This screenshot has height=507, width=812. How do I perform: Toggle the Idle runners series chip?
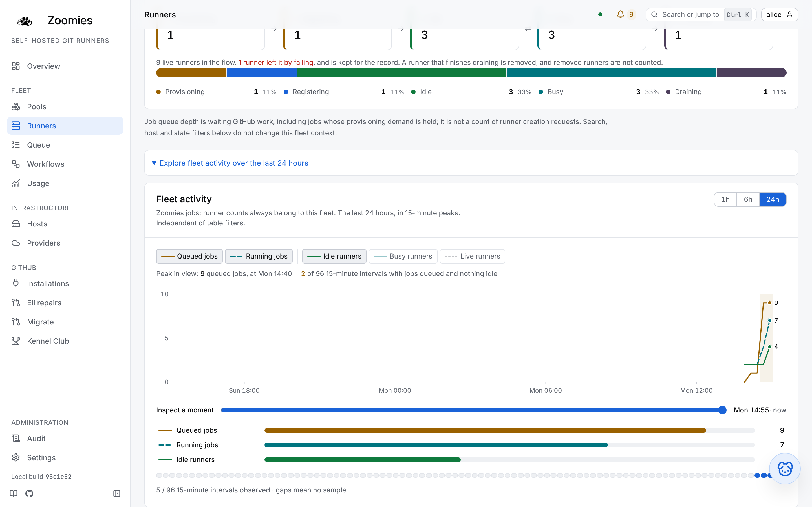(x=334, y=256)
